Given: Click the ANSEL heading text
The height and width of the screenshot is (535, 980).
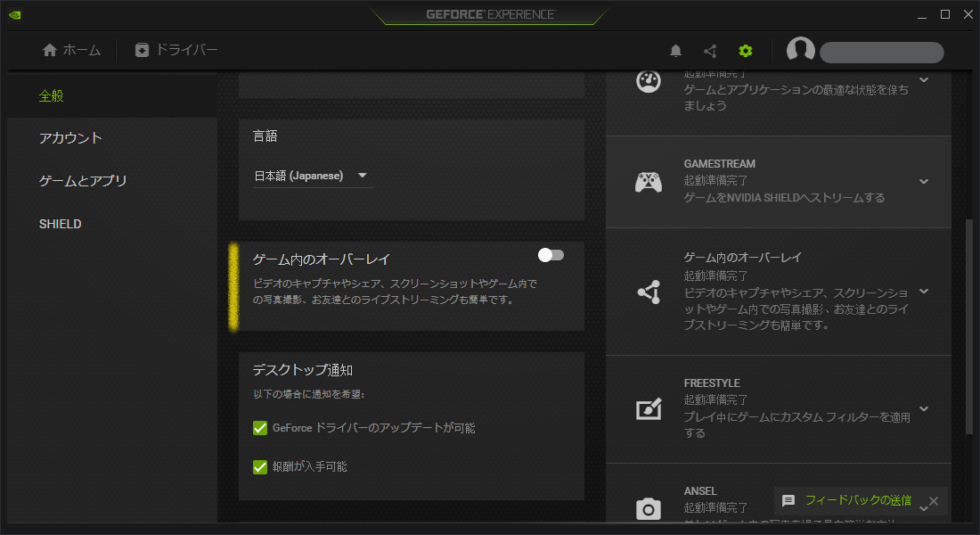Looking at the screenshot, I should coord(700,491).
